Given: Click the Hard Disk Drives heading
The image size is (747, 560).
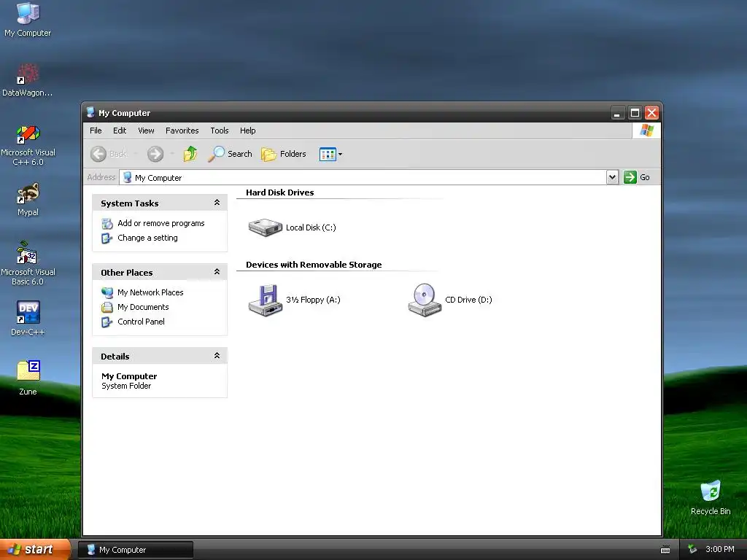Looking at the screenshot, I should 279,192.
